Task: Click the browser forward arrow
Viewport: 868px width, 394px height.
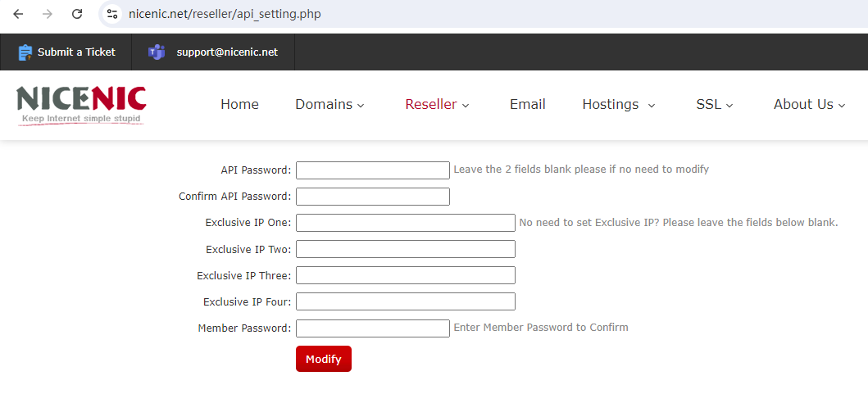Action: [x=48, y=14]
